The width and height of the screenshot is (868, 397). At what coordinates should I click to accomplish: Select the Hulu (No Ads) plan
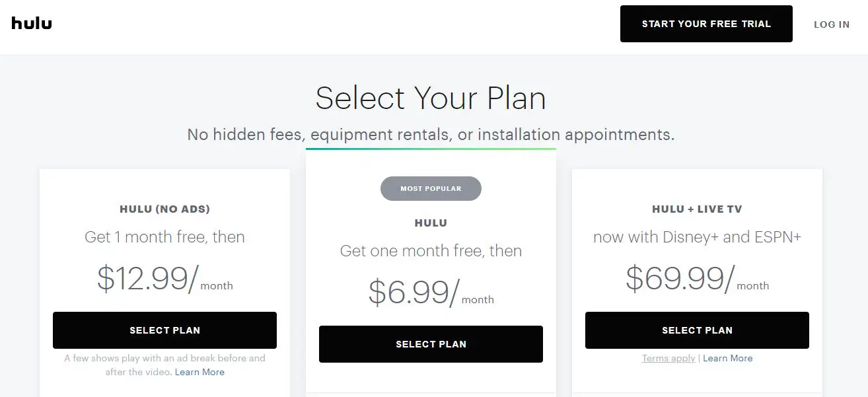click(164, 330)
